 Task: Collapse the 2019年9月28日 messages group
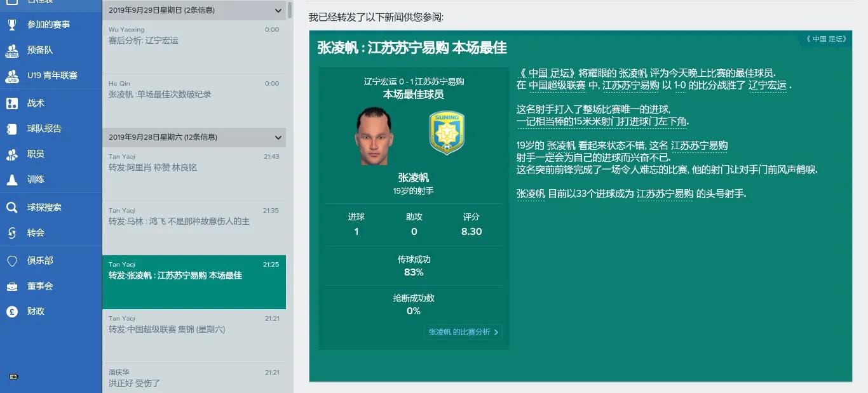(x=277, y=137)
